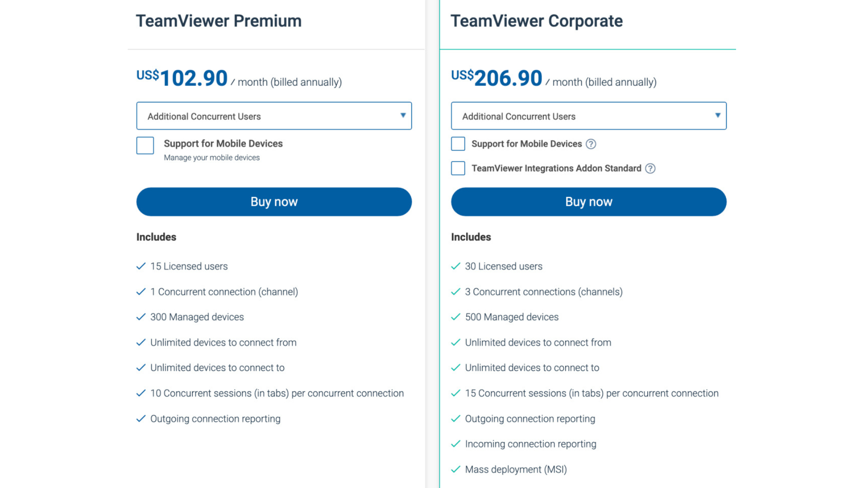Click the US$206.90 Corporate price
Image resolution: width=868 pixels, height=488 pixels.
pyautogui.click(x=497, y=78)
